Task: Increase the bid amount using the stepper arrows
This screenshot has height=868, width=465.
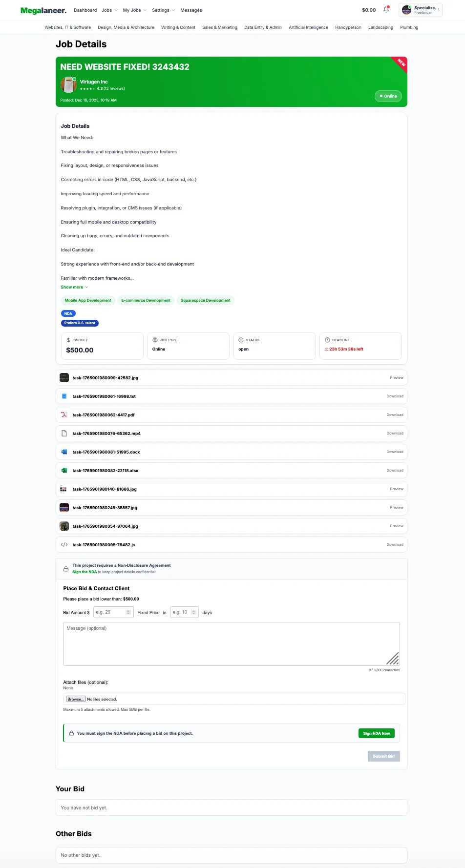Action: tap(129, 610)
